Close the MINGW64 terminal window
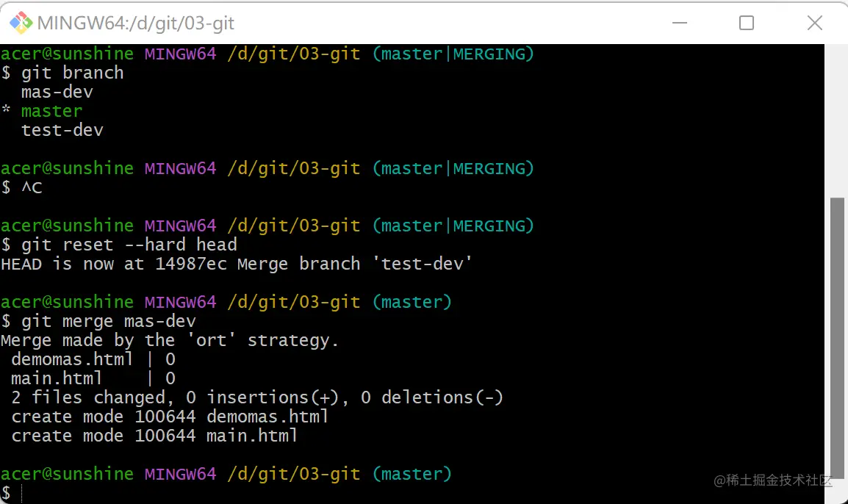This screenshot has width=848, height=504. click(x=814, y=23)
